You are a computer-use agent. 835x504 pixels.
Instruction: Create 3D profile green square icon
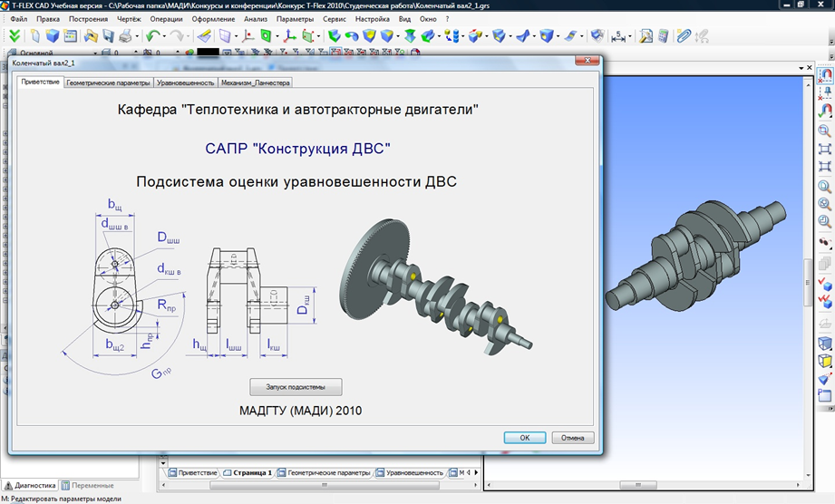click(266, 35)
